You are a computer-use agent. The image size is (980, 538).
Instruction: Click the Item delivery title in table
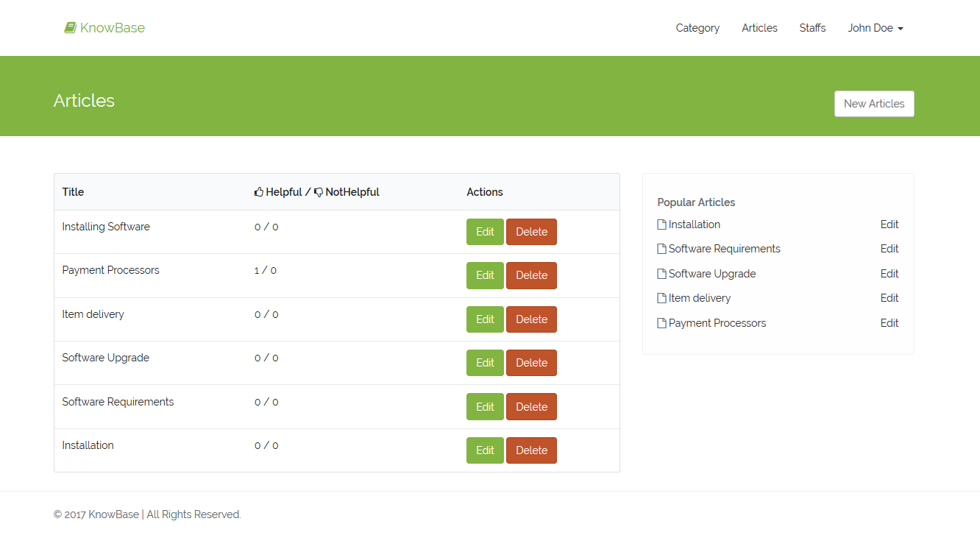click(93, 314)
